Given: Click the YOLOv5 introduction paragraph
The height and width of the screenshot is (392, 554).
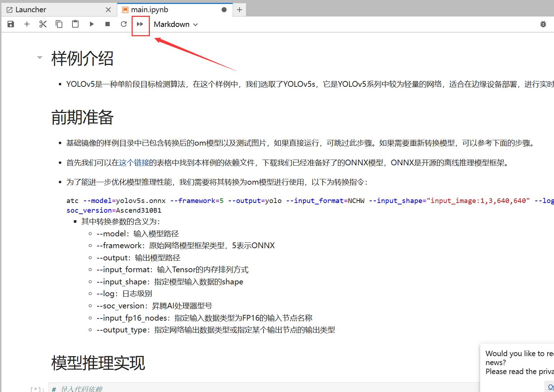Looking at the screenshot, I should 310,84.
